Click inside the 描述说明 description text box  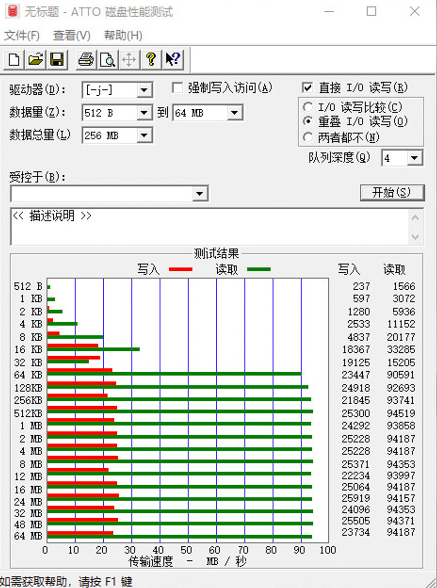pos(210,226)
